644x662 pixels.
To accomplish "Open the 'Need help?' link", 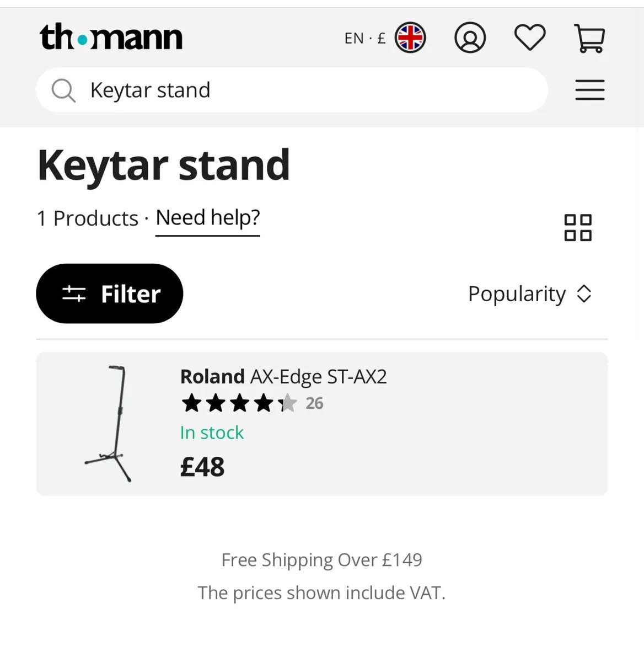I will pos(207,218).
